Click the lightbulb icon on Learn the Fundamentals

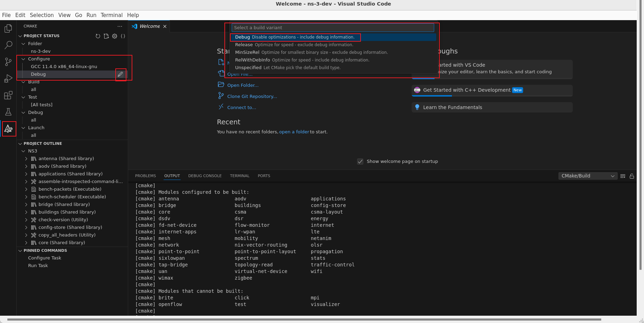(x=417, y=107)
